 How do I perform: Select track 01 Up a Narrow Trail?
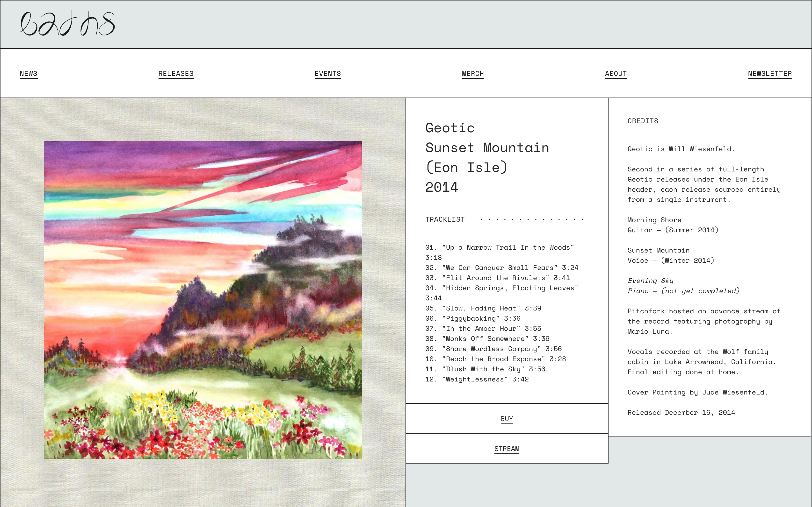coord(499,247)
